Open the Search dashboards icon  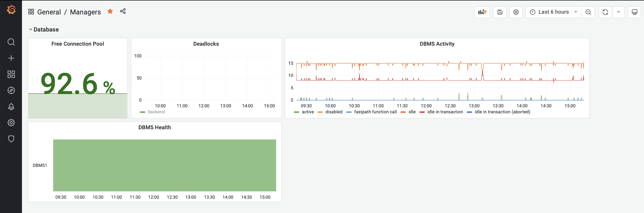[11, 42]
